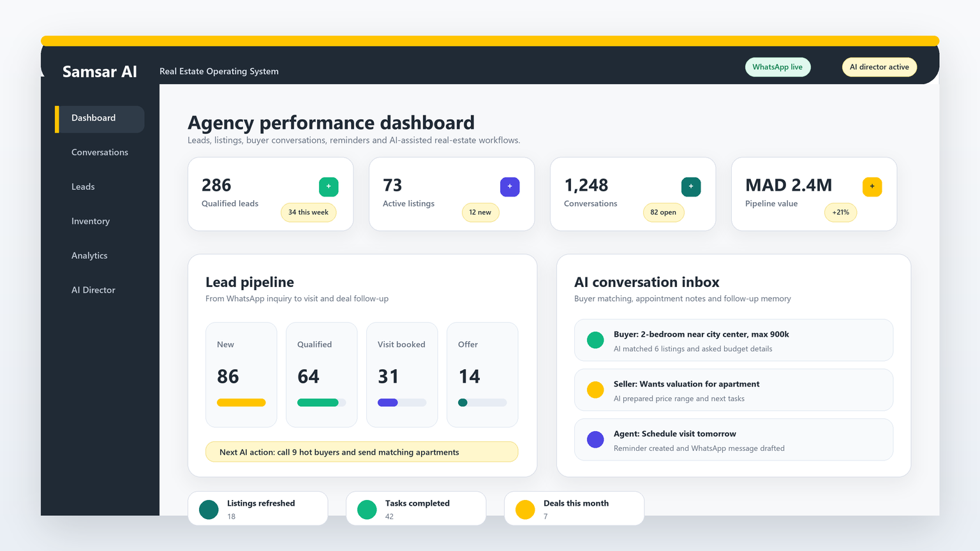Open Agent Schedule visit tomorrow conversation

tap(734, 439)
